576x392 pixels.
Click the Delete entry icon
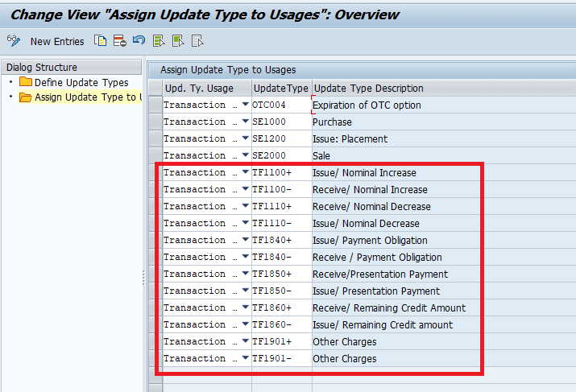pyautogui.click(x=119, y=41)
